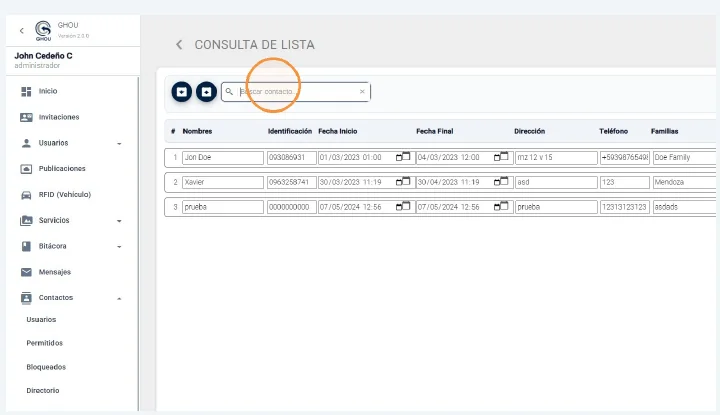Click the Fecha Final column header
Screen dimensions: 720x415
435,131
